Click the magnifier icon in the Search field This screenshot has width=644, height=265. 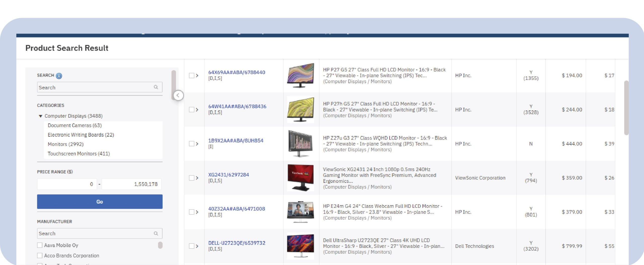[156, 87]
